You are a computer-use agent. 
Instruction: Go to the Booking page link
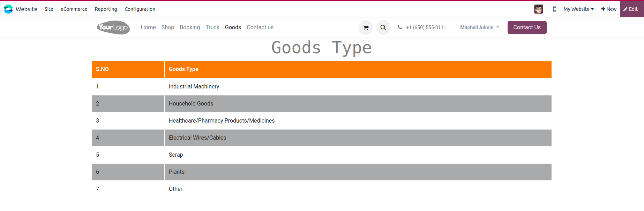[190, 28]
